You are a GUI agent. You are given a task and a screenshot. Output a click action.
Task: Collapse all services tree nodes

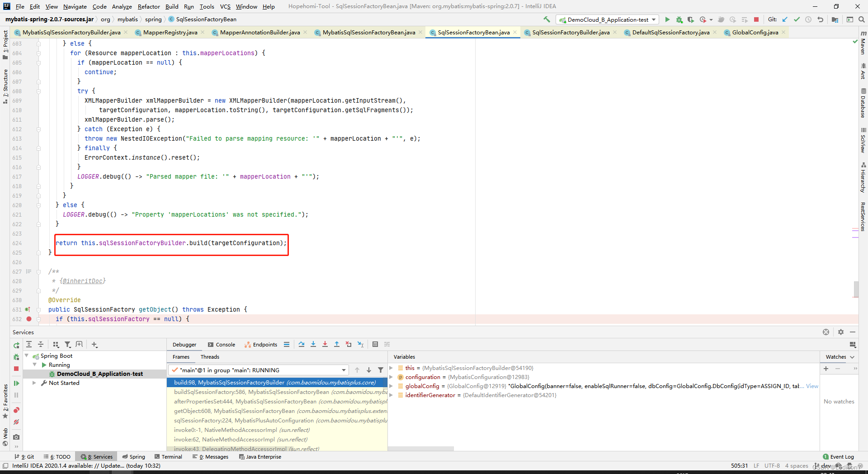coord(41,344)
